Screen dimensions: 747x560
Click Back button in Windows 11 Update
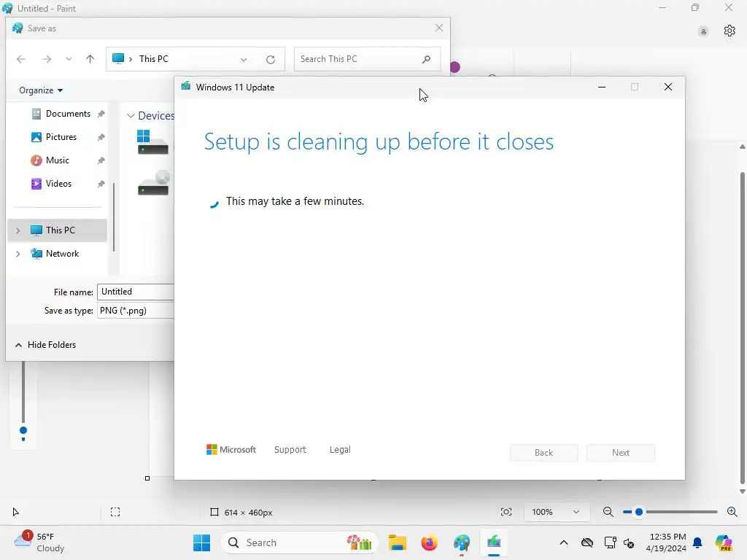tap(543, 452)
